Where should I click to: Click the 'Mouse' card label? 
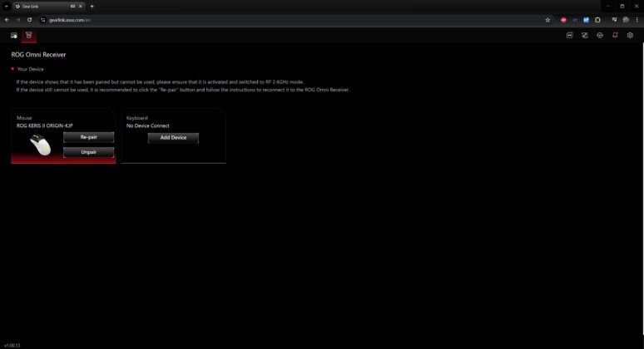pos(24,118)
